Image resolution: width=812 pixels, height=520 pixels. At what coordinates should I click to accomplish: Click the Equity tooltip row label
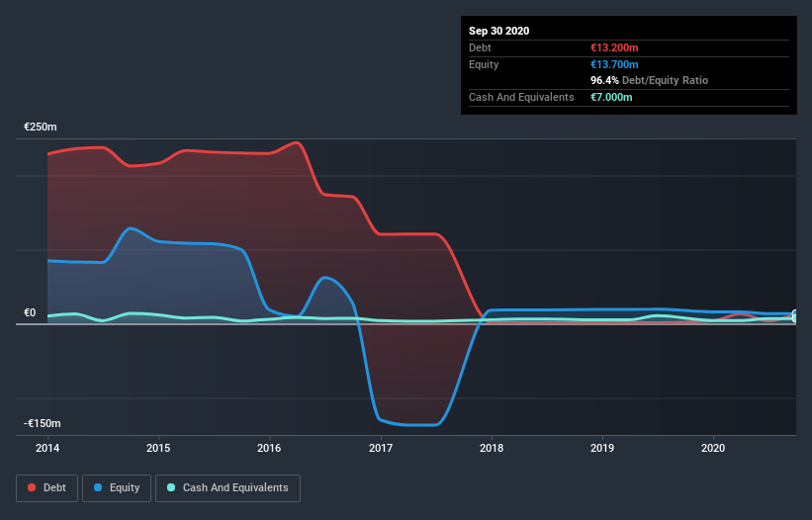[484, 64]
